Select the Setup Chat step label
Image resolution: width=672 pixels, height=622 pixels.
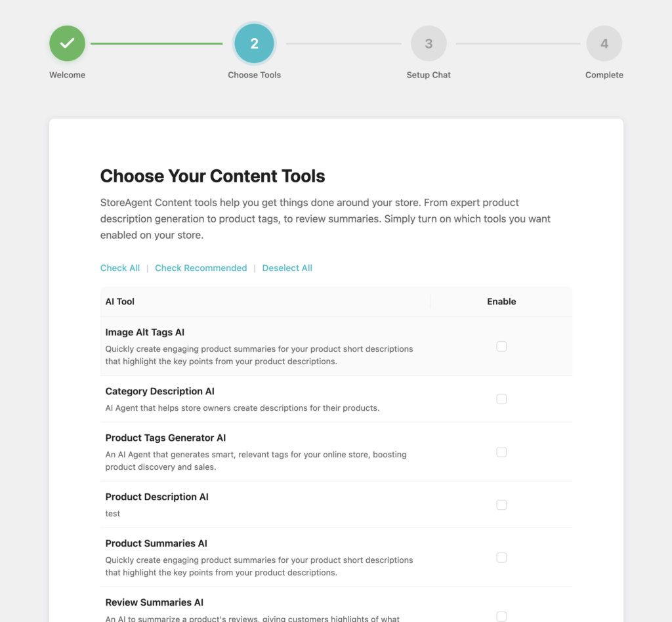pyautogui.click(x=429, y=75)
